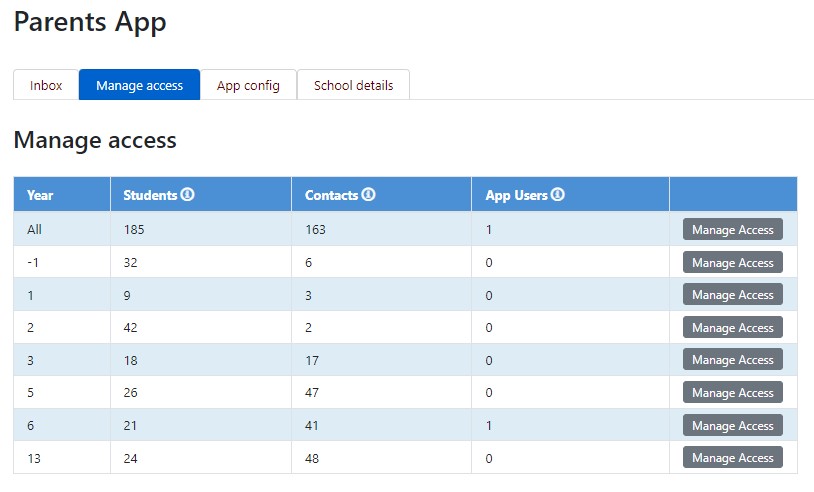Screen dimensions: 814x492
Task: Click App Users value in year 6 row
Action: click(x=489, y=426)
